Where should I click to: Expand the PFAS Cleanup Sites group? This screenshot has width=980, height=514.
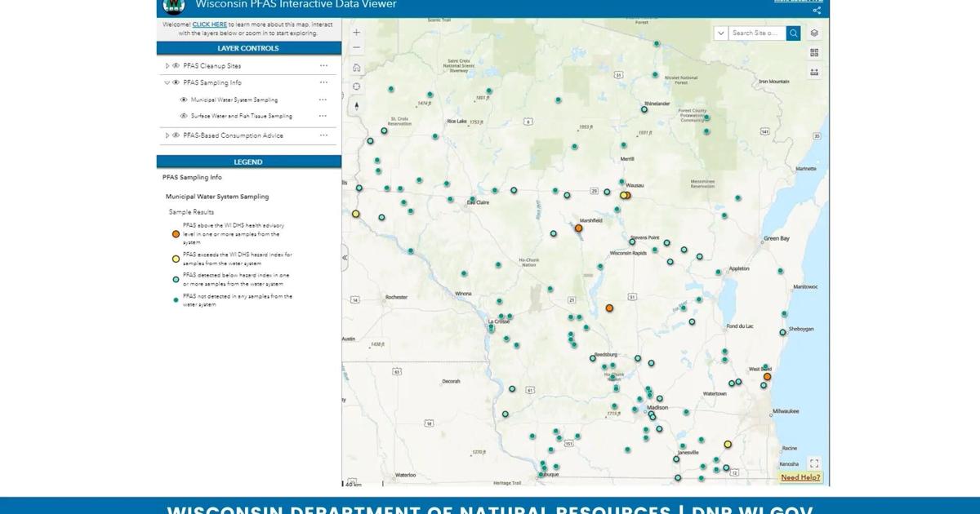point(167,65)
